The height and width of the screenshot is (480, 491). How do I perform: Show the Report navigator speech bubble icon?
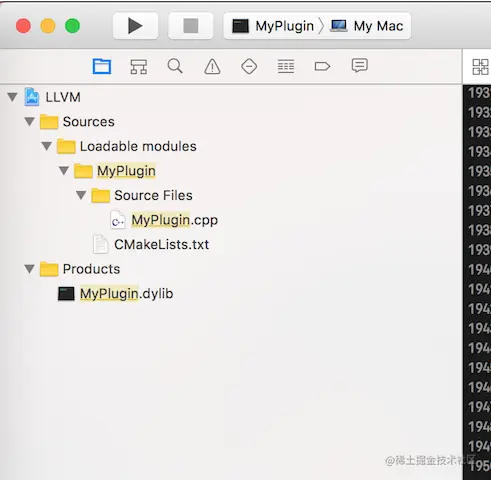tap(360, 66)
